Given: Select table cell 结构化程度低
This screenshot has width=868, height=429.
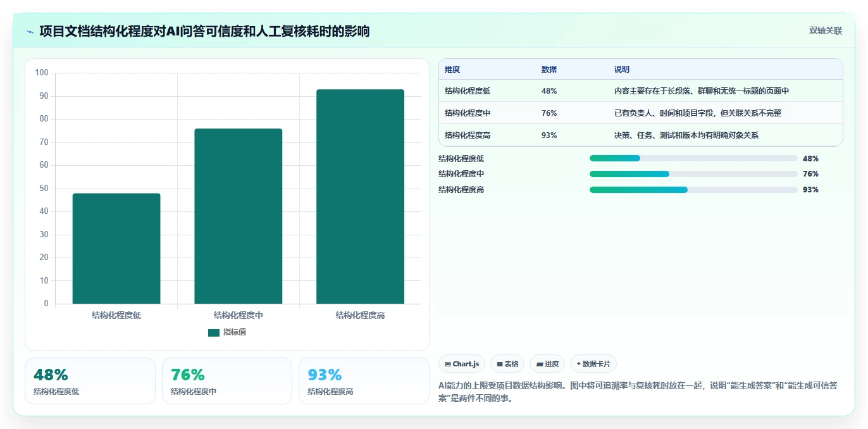Looking at the screenshot, I should (x=468, y=91).
